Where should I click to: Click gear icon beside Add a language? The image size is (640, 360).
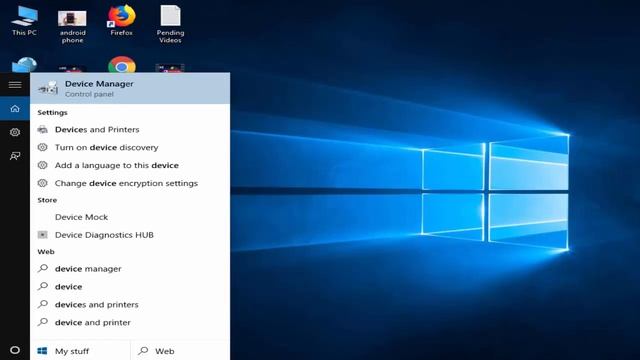pos(42,165)
